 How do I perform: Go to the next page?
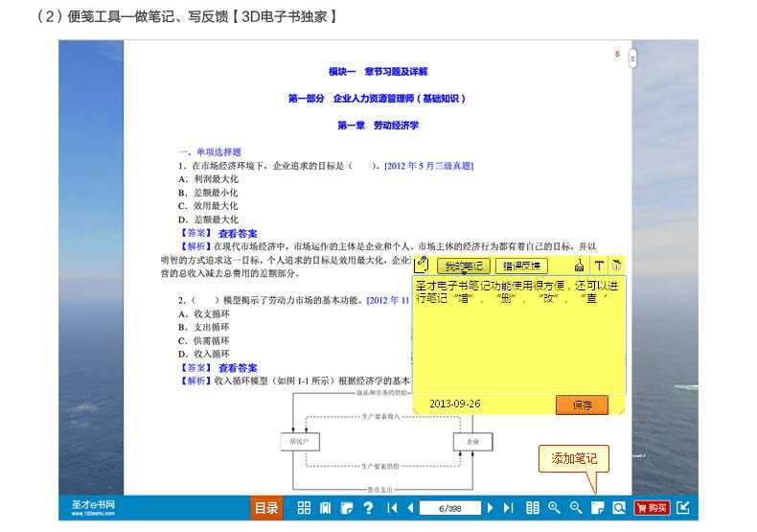click(491, 508)
